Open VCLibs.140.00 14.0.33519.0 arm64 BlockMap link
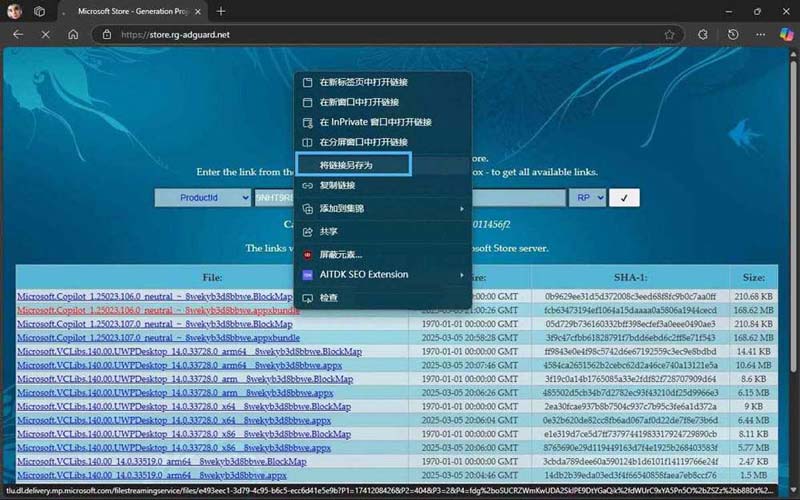This screenshot has width=800, height=500. pos(162,462)
